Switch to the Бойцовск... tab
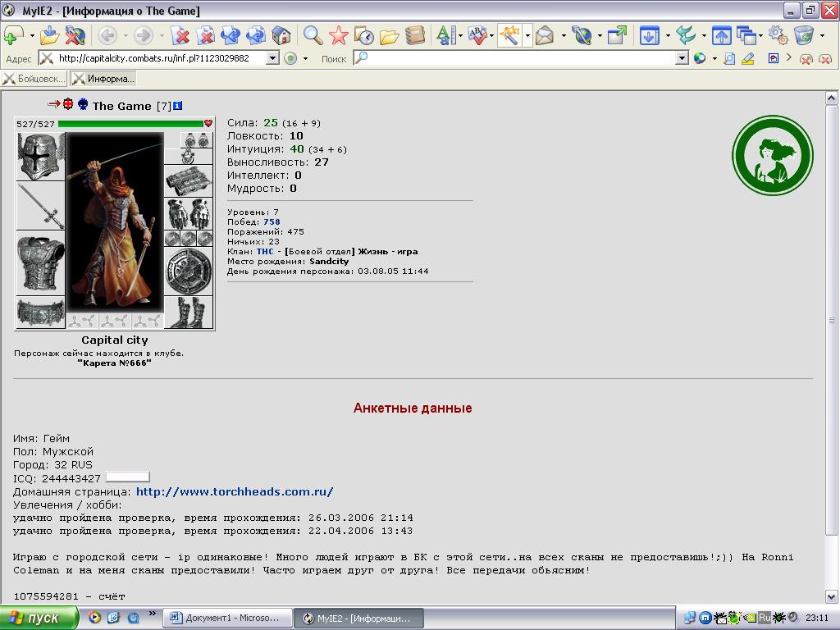 [x=34, y=79]
